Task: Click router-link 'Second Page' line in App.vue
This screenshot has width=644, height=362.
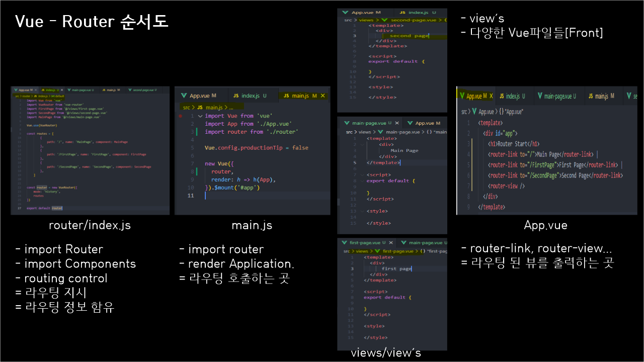Action: (x=555, y=175)
